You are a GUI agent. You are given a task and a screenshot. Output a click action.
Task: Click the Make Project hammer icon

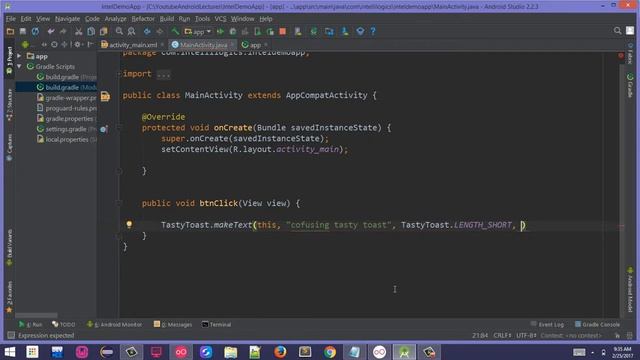click(175, 31)
